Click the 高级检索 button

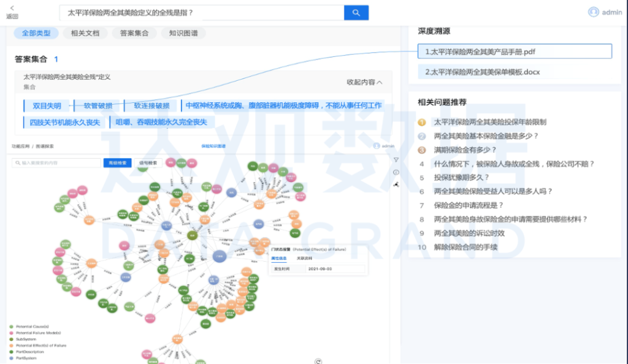point(118,162)
